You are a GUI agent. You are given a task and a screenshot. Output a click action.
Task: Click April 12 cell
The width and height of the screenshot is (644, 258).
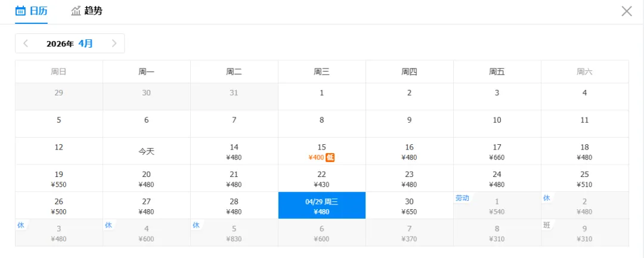[58, 151]
